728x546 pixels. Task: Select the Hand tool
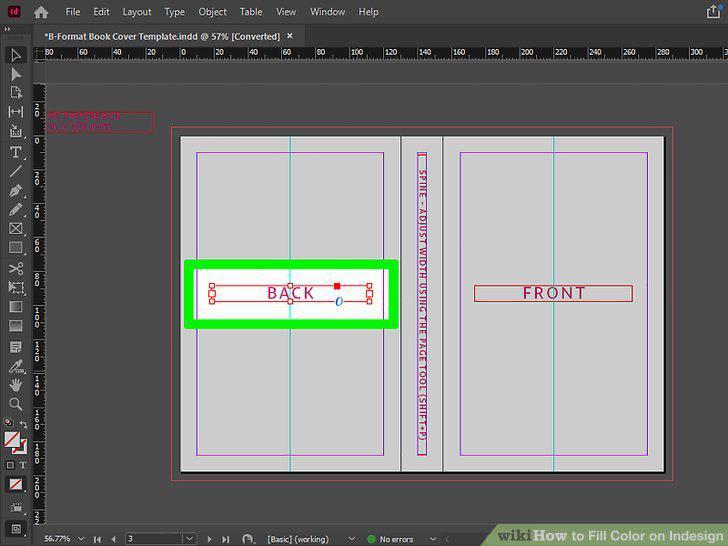(x=15, y=385)
